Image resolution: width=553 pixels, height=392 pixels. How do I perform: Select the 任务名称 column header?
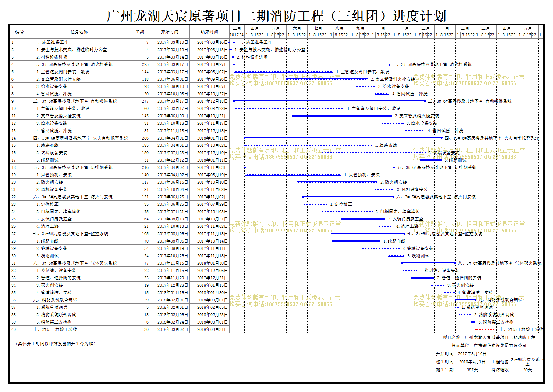[x=79, y=32]
